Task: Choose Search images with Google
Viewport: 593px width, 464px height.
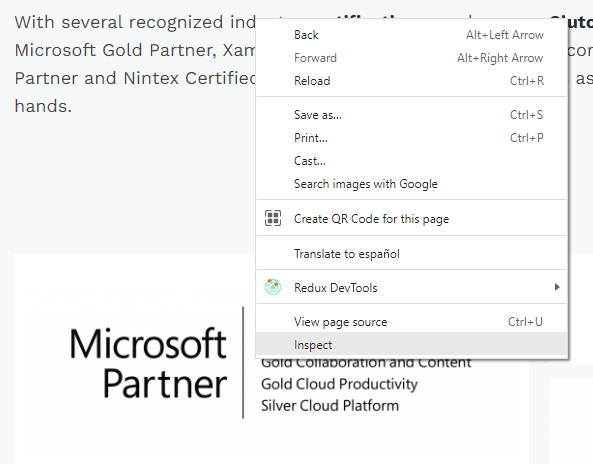Action: point(411,184)
